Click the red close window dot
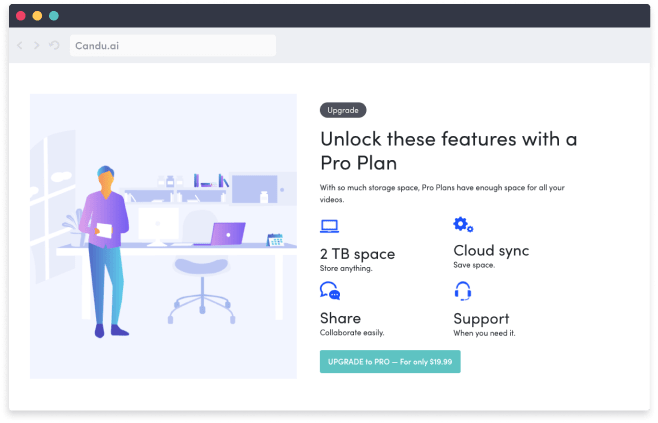Screen dimensions: 658x423 21,16
